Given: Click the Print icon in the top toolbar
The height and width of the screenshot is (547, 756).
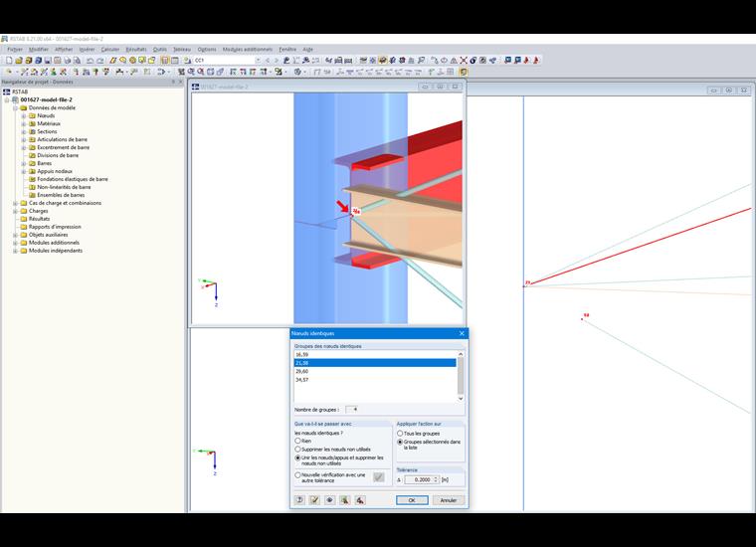Looking at the screenshot, I should click(x=67, y=61).
